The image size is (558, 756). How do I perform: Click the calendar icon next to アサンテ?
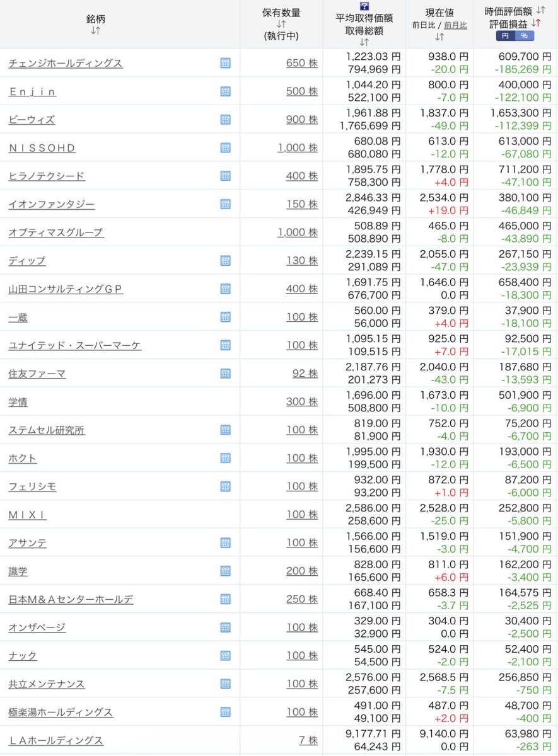pos(225,542)
